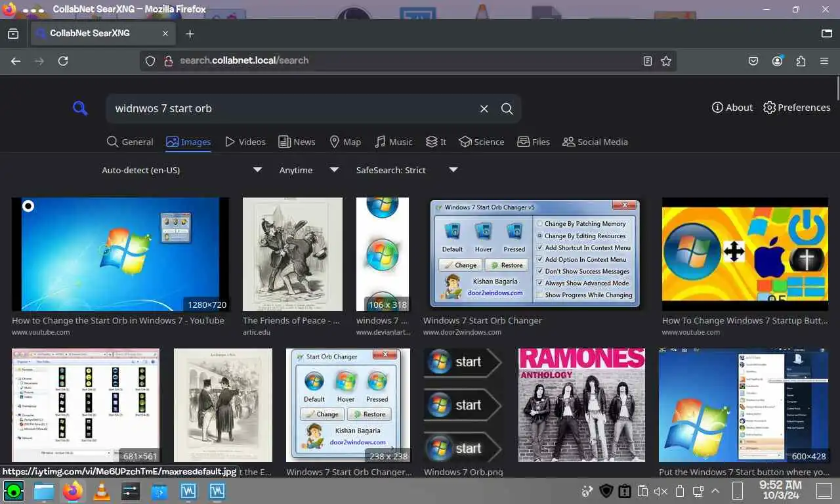
Task: Open the 238 x 238 Start Orb Changer thumbnail
Action: tap(348, 405)
